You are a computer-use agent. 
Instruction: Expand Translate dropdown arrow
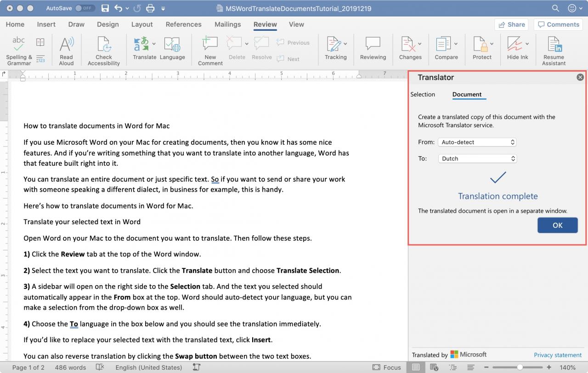[153, 44]
